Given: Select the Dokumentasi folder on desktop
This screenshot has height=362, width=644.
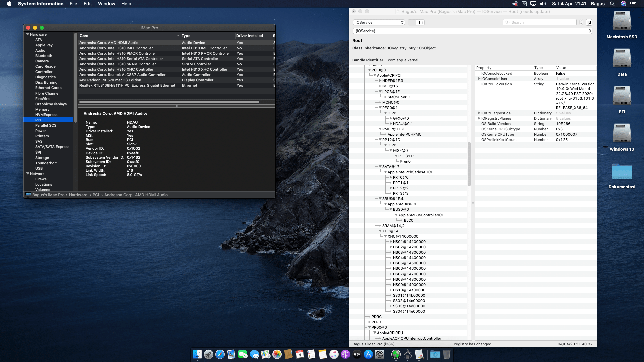Looking at the screenshot, I should coord(622,171).
